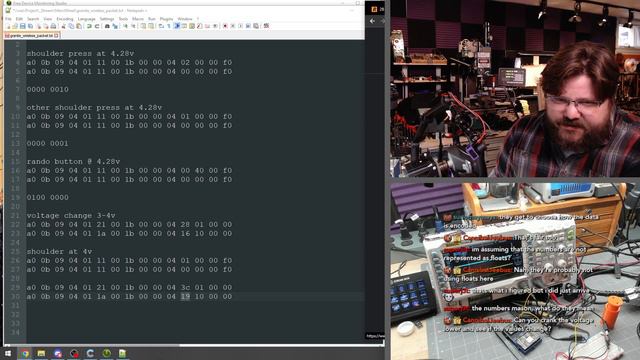This screenshot has width=640, height=360.
Task: Click the line 'voltage change 3-4v'
Action: click(71, 216)
